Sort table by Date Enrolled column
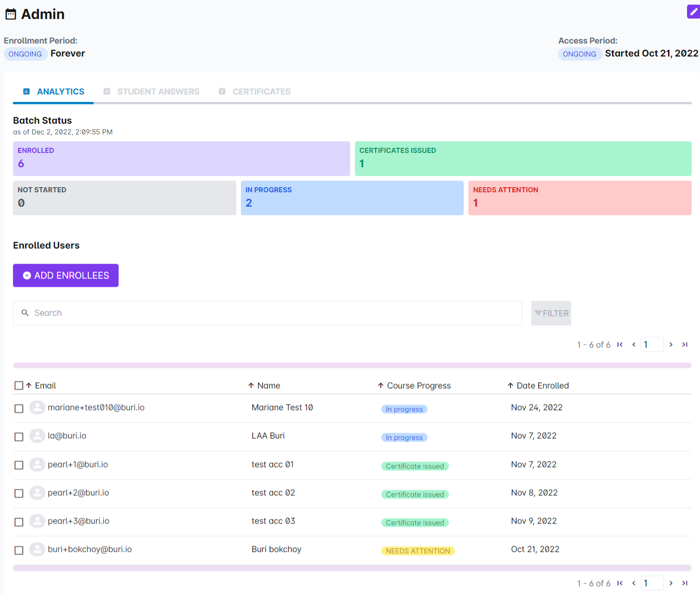 [x=542, y=385]
